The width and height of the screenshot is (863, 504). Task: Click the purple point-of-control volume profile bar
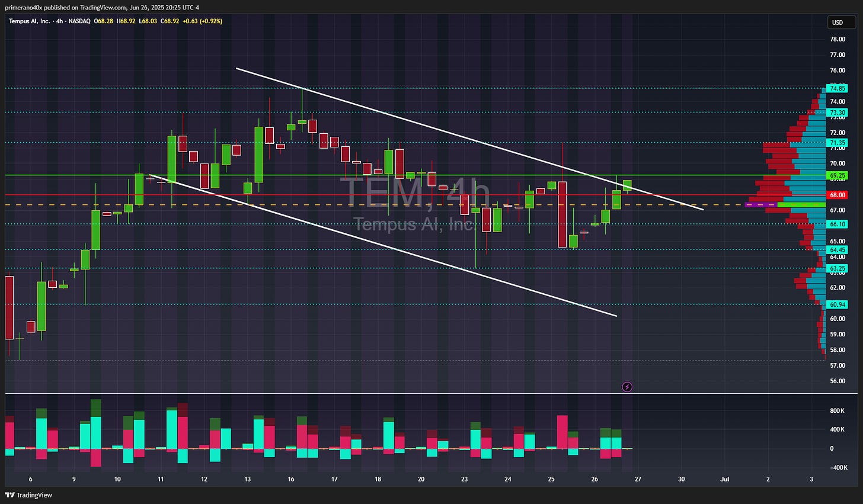(x=760, y=204)
